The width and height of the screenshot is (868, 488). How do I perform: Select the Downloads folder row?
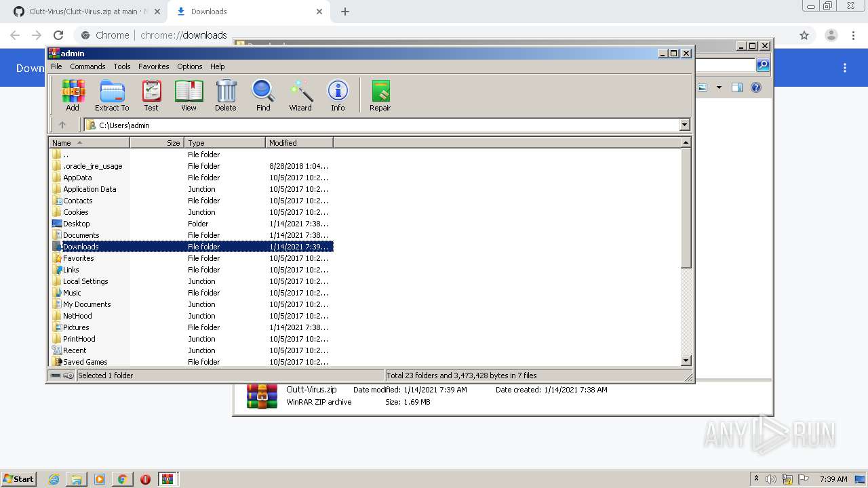click(191, 247)
